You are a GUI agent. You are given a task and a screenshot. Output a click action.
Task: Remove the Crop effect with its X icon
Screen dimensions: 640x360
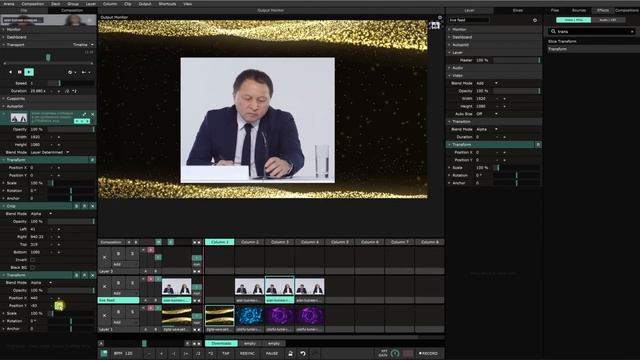click(x=93, y=206)
